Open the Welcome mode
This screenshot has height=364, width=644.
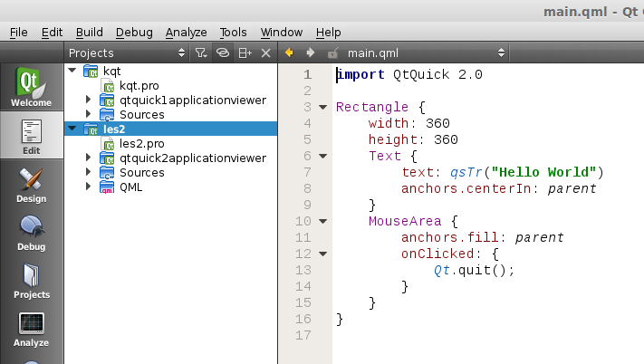31,88
